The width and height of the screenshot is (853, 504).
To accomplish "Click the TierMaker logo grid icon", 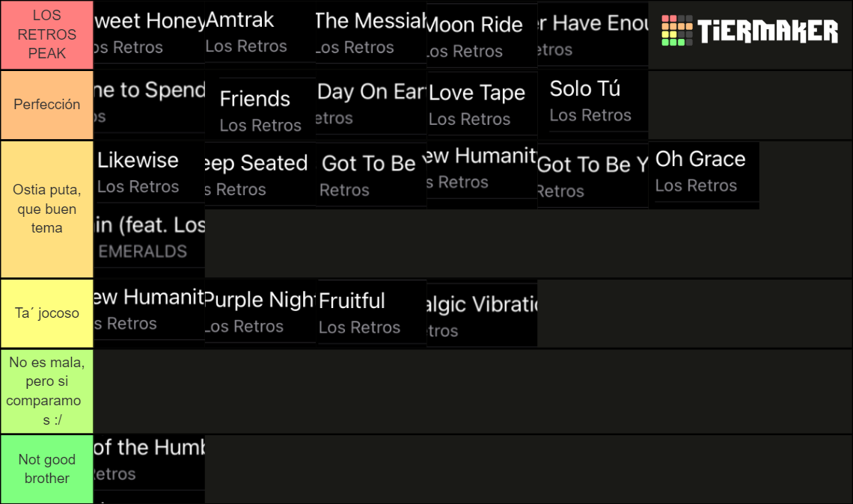I will (676, 31).
